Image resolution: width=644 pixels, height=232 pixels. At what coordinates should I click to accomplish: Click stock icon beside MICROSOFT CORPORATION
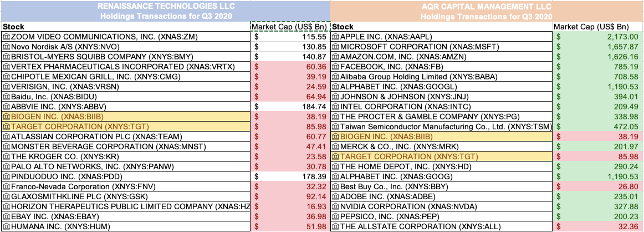point(335,47)
